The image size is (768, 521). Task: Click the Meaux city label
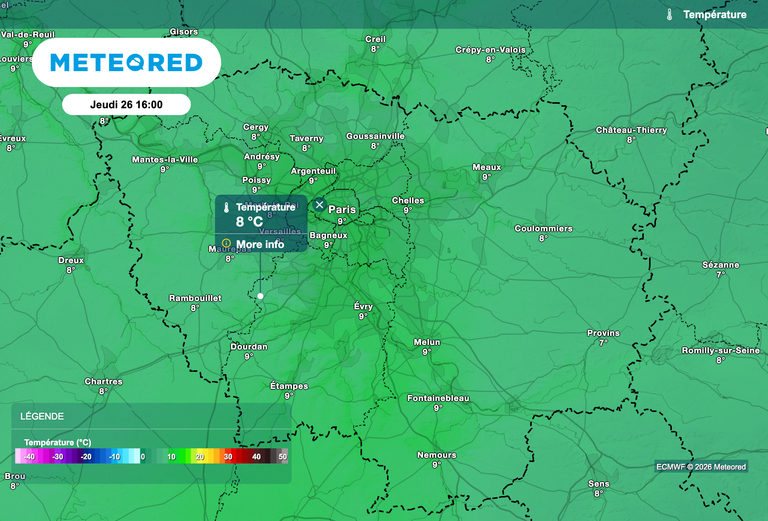point(486,167)
